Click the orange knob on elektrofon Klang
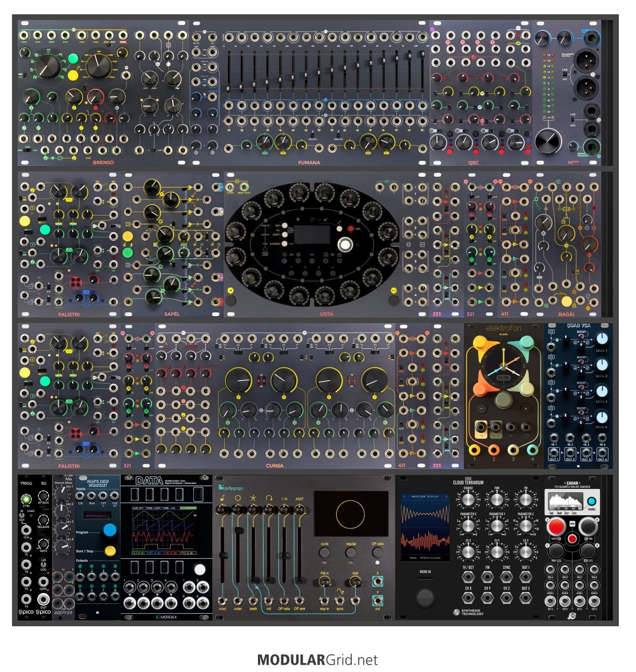 480,389
